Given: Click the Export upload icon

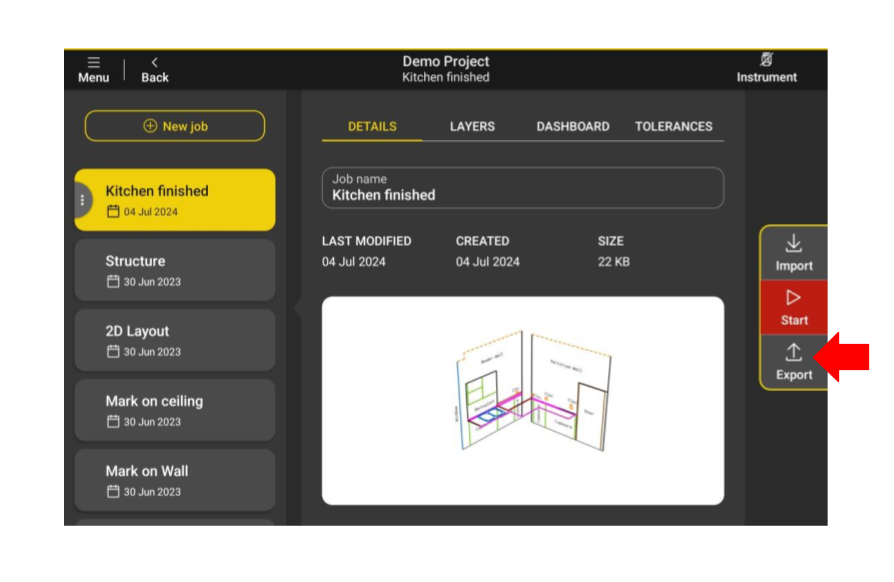Looking at the screenshot, I should click(793, 353).
